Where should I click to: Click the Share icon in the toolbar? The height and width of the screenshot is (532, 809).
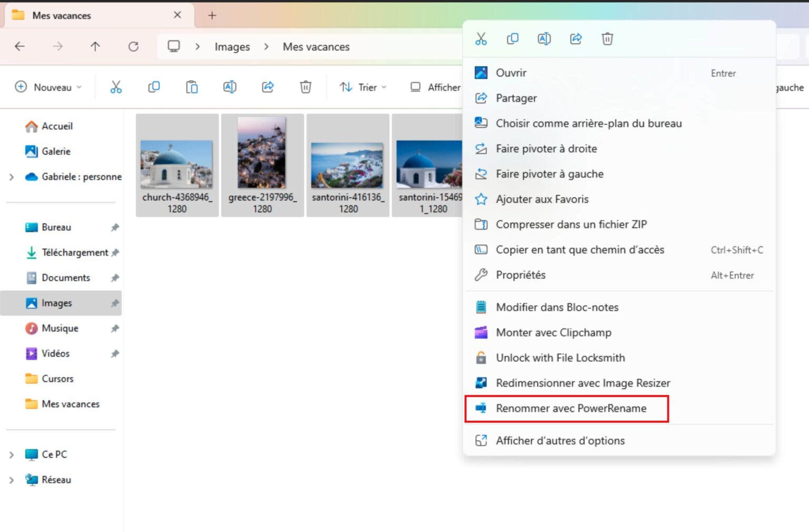(268, 87)
